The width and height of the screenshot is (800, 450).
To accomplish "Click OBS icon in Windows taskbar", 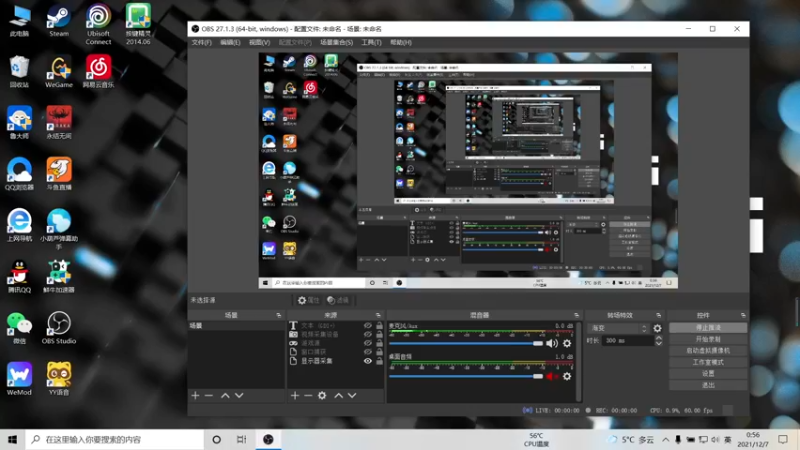I will pos(268,439).
